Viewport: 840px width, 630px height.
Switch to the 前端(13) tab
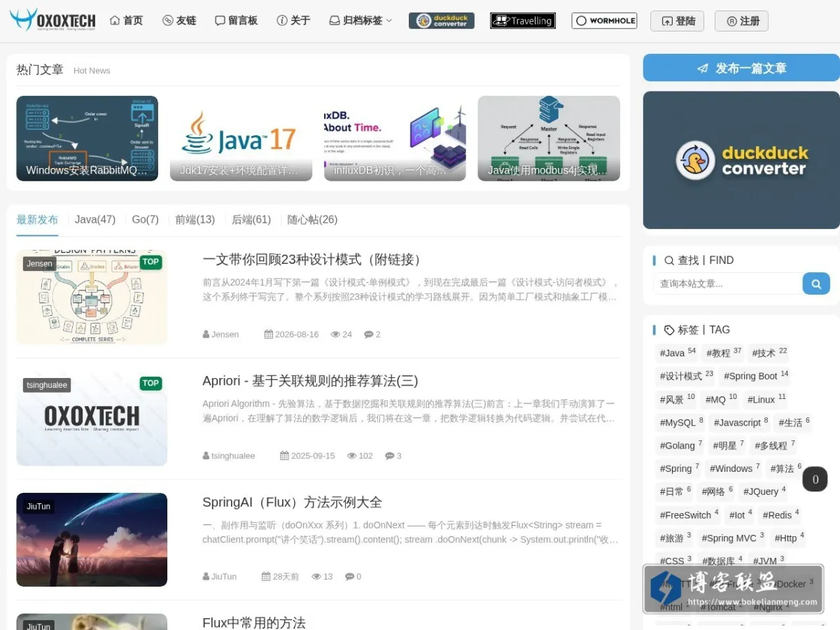[x=195, y=220]
